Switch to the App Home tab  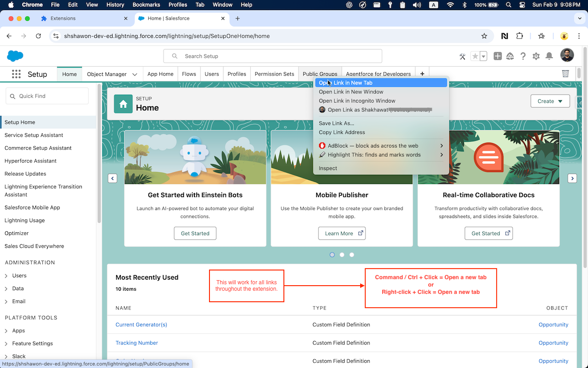pyautogui.click(x=160, y=74)
